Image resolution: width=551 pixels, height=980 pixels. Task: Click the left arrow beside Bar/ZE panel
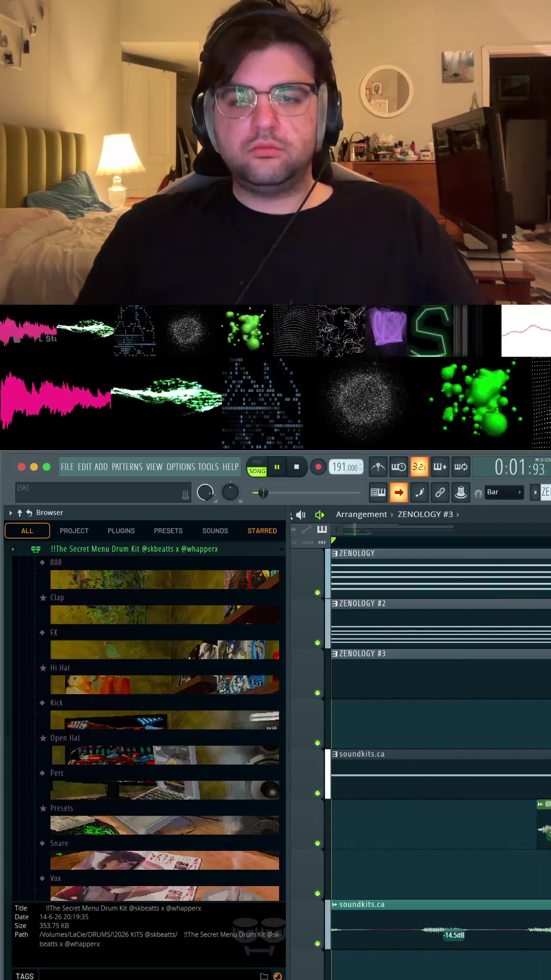(535, 493)
